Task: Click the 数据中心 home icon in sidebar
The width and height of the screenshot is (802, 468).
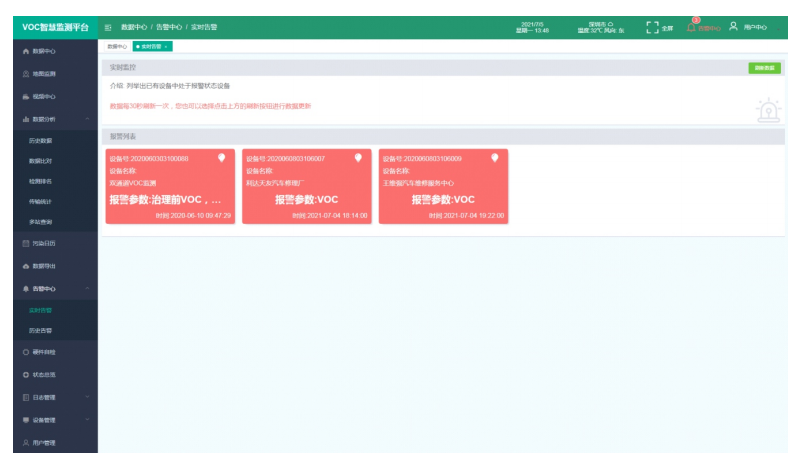Action: tap(26, 52)
